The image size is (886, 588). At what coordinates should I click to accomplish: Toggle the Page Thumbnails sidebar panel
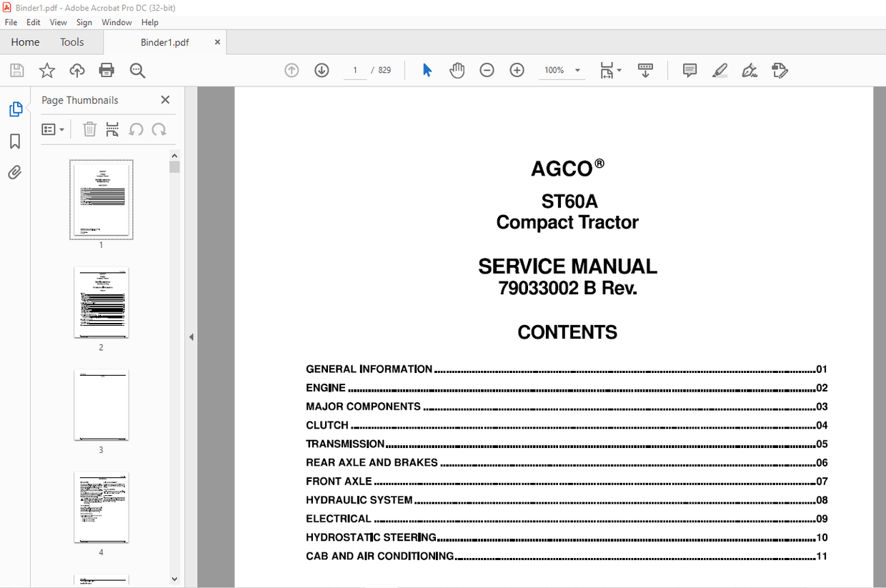pos(16,109)
